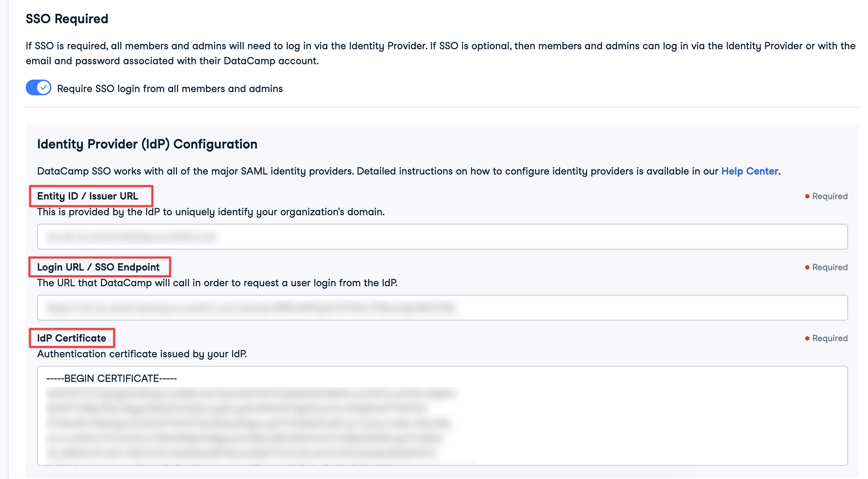The image size is (868, 479).
Task: Click the 'Entity ID / Issuer URL' field label
Action: pos(88,196)
